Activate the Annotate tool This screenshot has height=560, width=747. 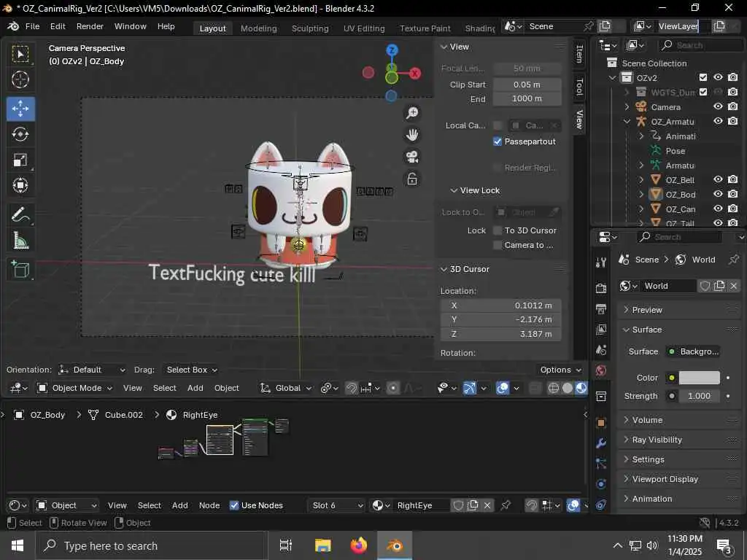pyautogui.click(x=20, y=215)
